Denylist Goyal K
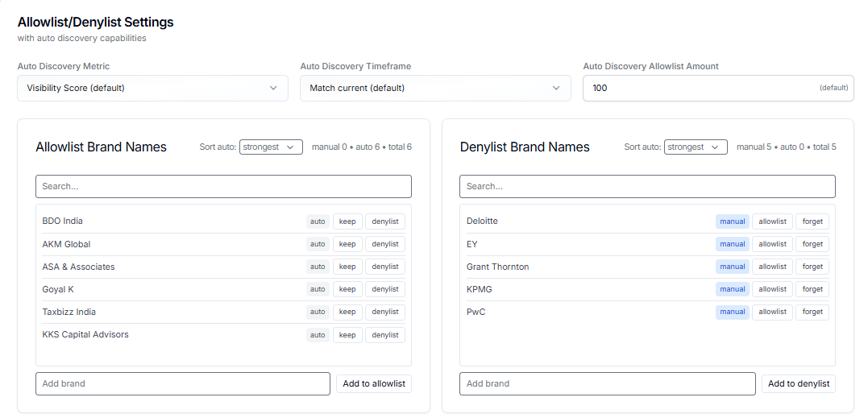Image resolution: width=868 pixels, height=418 pixels. tap(384, 289)
